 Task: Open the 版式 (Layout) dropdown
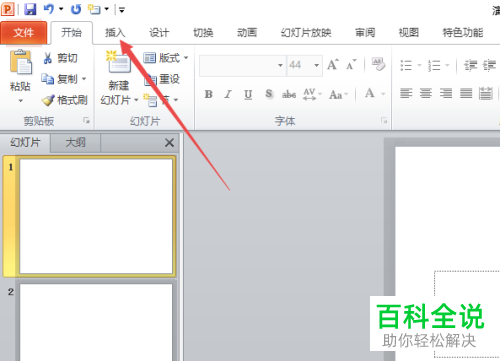coord(166,58)
